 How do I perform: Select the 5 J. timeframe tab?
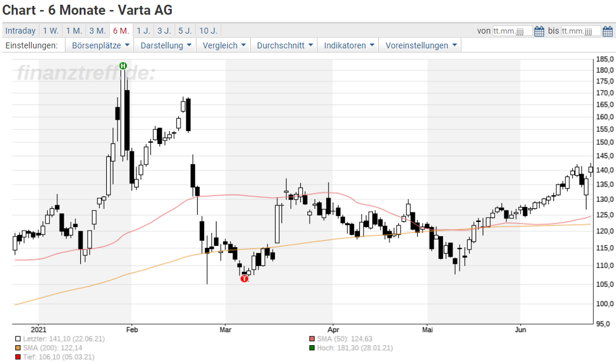(x=185, y=31)
